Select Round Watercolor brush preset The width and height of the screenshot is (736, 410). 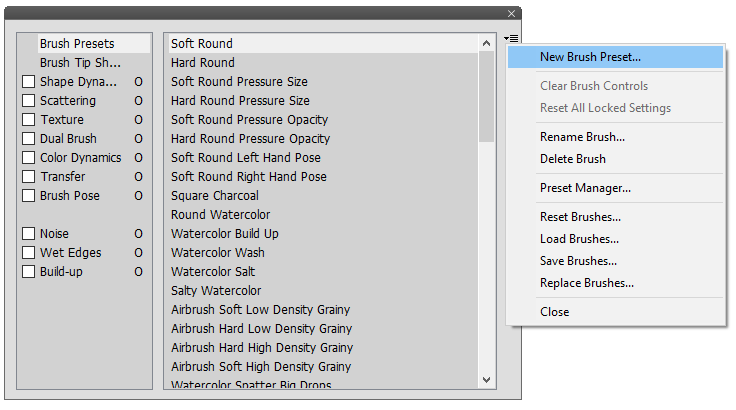point(220,215)
